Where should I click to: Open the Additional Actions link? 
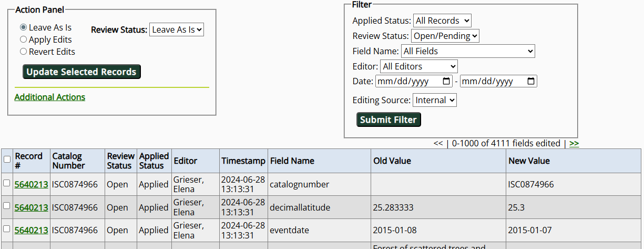pos(50,97)
